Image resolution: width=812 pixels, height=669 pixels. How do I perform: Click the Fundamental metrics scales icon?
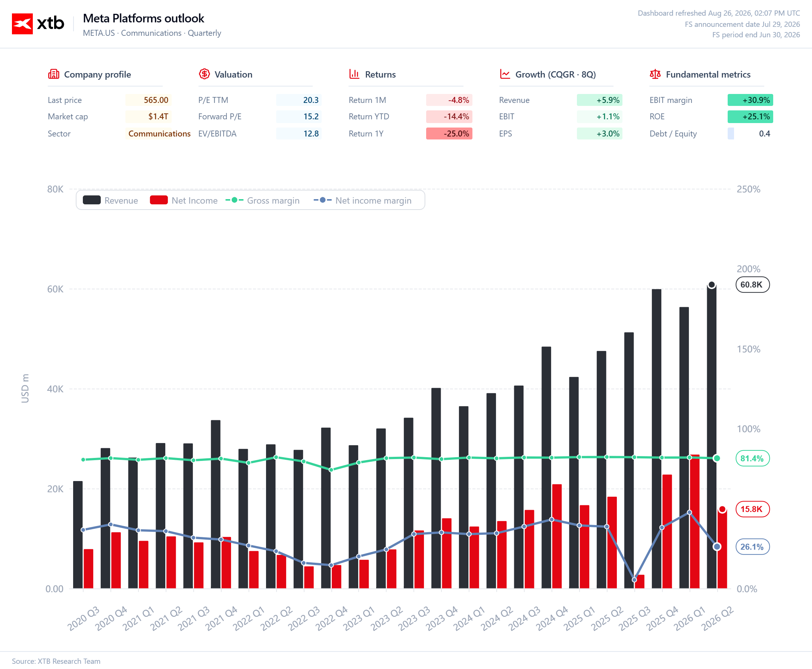tap(655, 74)
